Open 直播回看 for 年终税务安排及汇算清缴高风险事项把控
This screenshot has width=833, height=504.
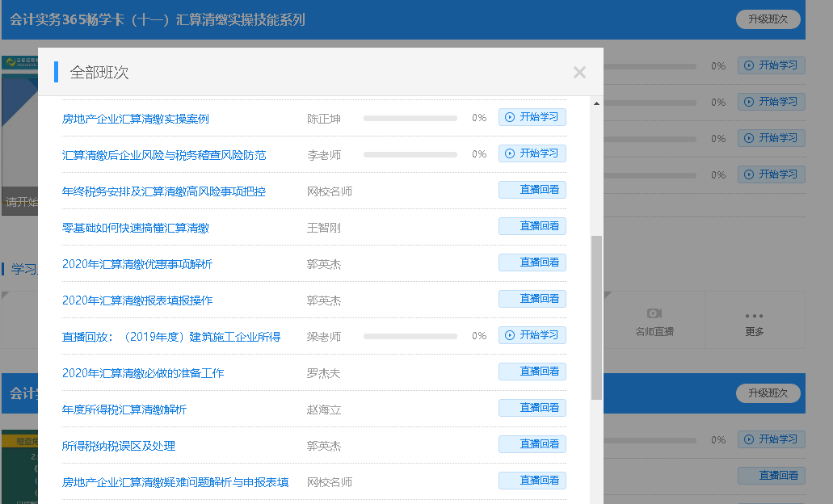point(532,190)
